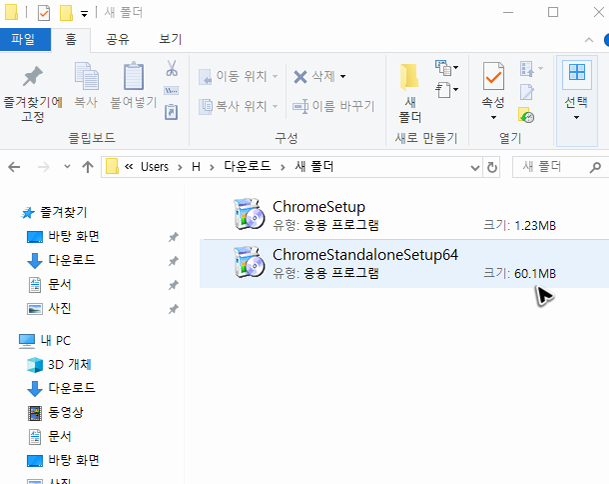The width and height of the screenshot is (609, 484).
Task: Click 새 폴더 in the address path
Action: 314,166
